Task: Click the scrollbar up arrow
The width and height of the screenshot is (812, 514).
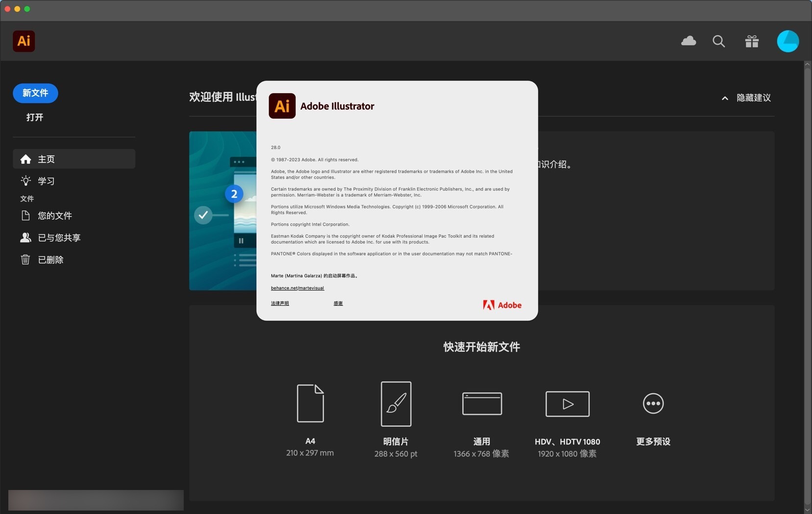Action: pyautogui.click(x=808, y=64)
